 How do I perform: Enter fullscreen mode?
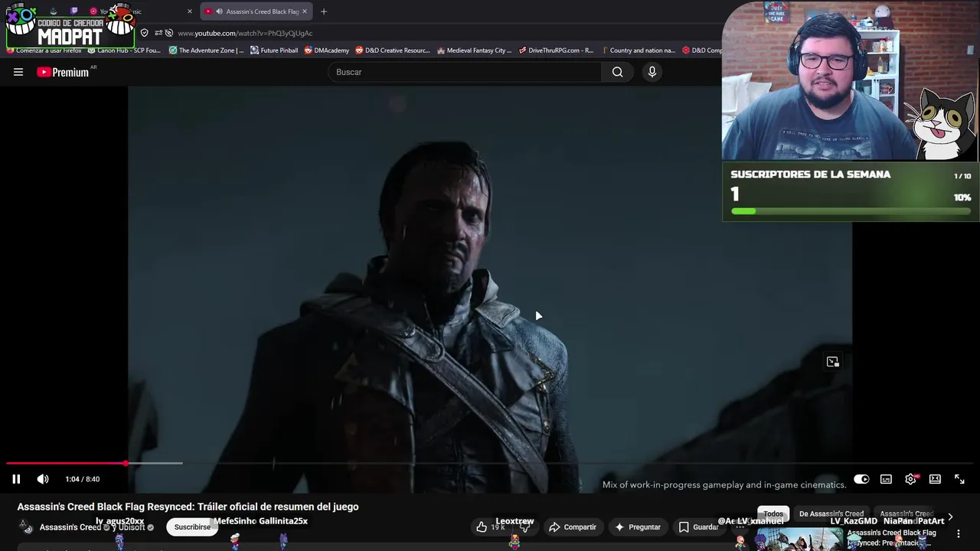tap(959, 479)
